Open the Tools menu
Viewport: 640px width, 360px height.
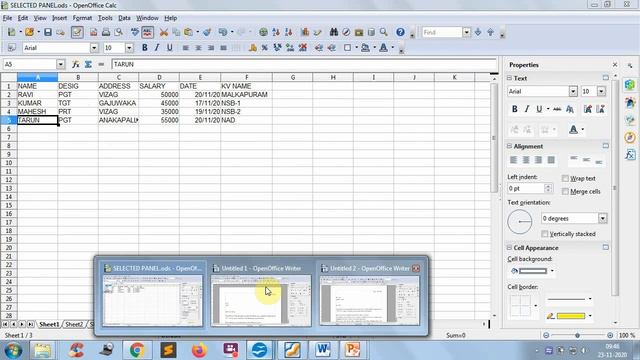pos(105,18)
